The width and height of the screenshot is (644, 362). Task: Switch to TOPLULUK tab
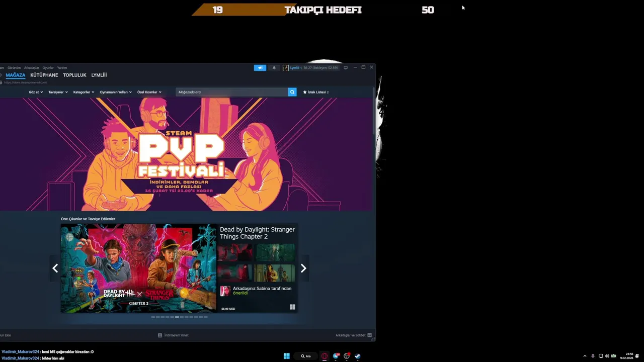click(74, 75)
